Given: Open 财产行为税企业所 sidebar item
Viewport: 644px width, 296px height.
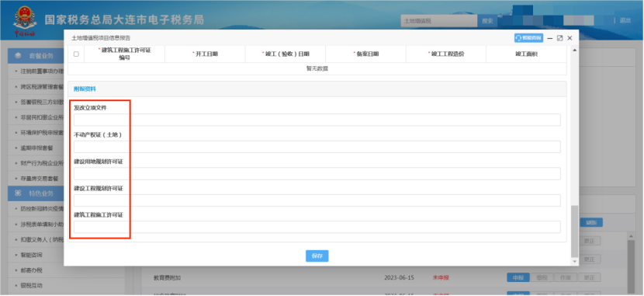Looking at the screenshot, I should (42, 163).
